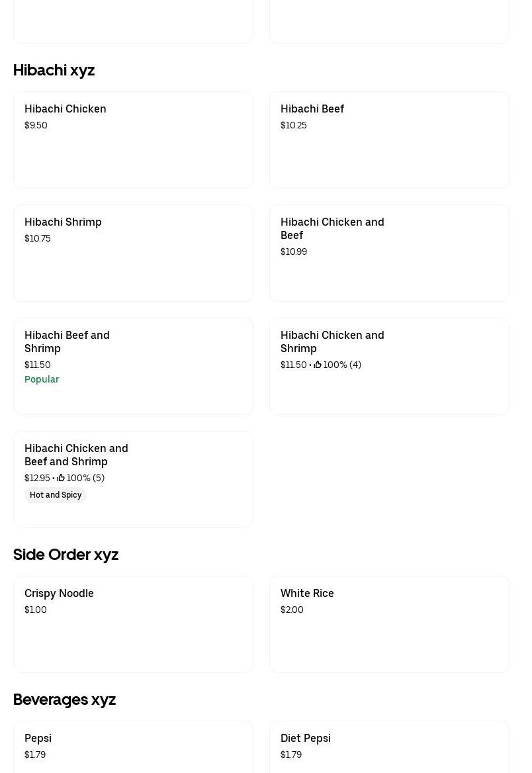The height and width of the screenshot is (773, 532).
Task: Open the Pepsi beverage item
Action: [x=133, y=746]
